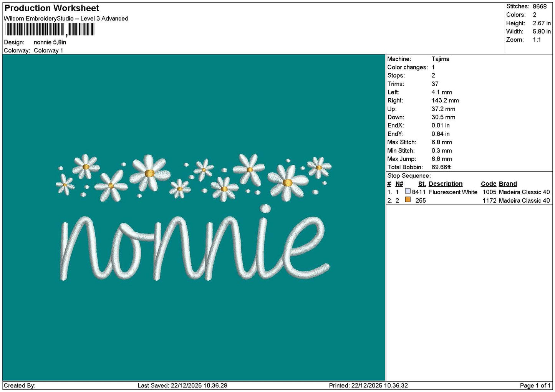
Task: Click thread code 1005
Action: [x=489, y=192]
